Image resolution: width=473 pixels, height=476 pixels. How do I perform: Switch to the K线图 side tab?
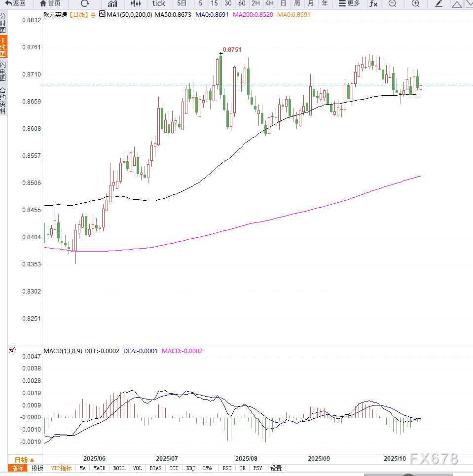tap(3, 47)
